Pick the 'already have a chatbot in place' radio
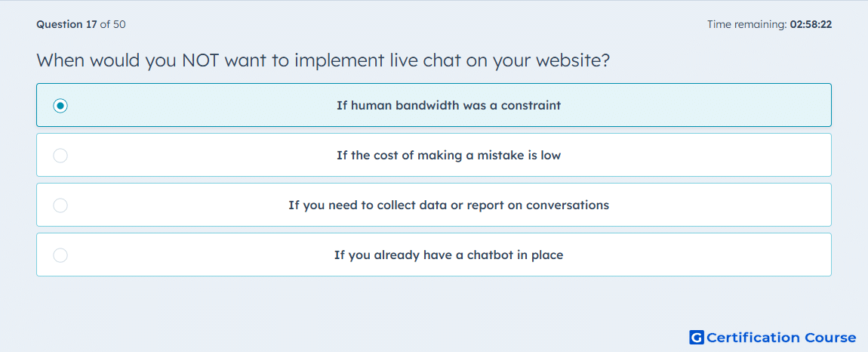Screen dimensions: 868x352 pos(60,255)
